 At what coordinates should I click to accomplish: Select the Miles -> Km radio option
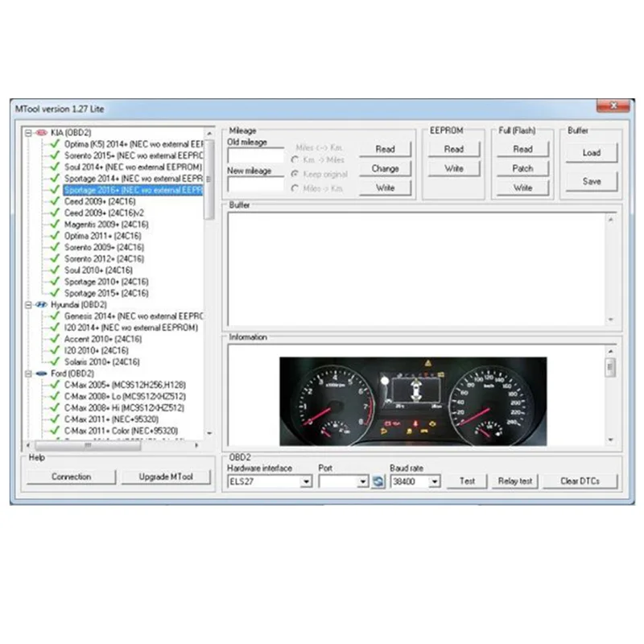coord(295,188)
